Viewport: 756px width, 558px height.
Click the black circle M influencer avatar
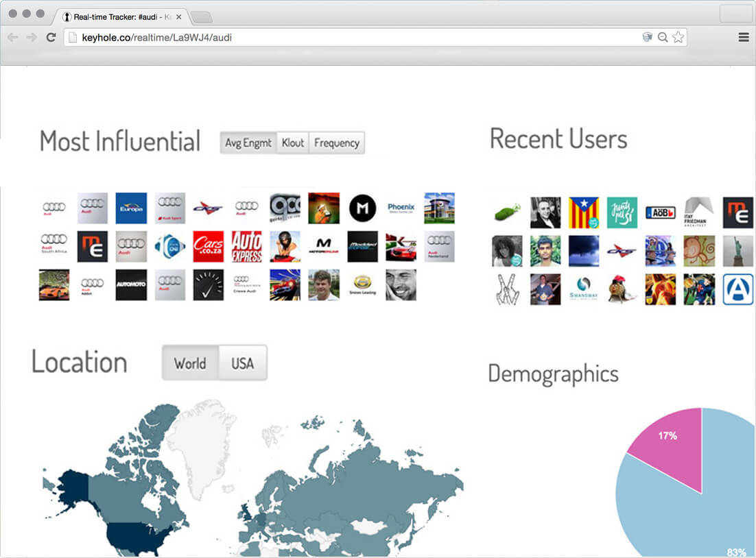coord(363,208)
